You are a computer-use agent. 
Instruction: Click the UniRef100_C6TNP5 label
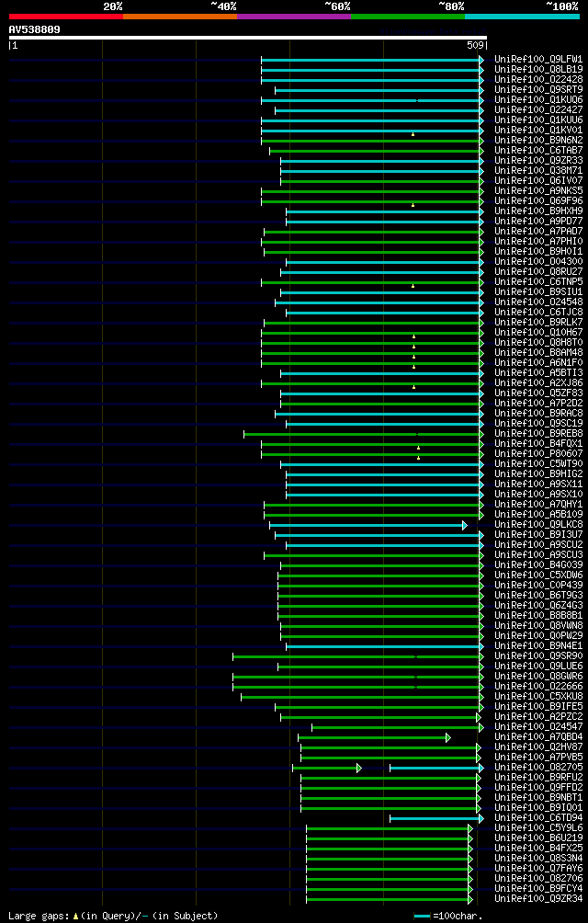(538, 281)
